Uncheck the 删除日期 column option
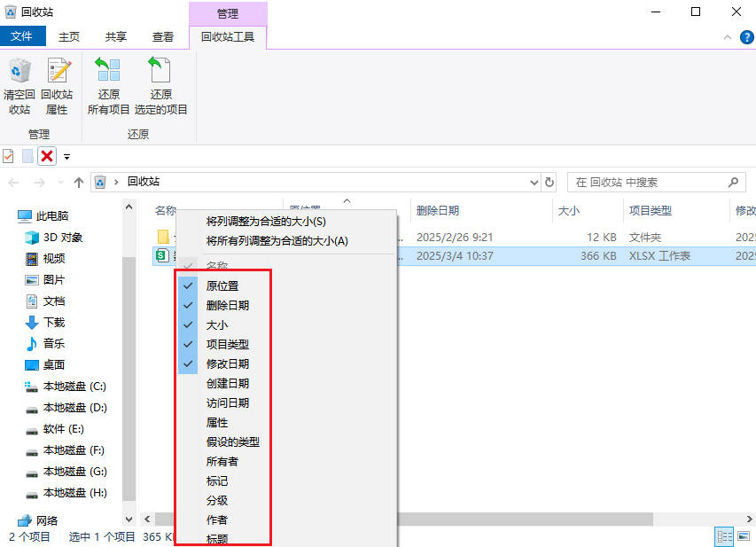 [227, 305]
